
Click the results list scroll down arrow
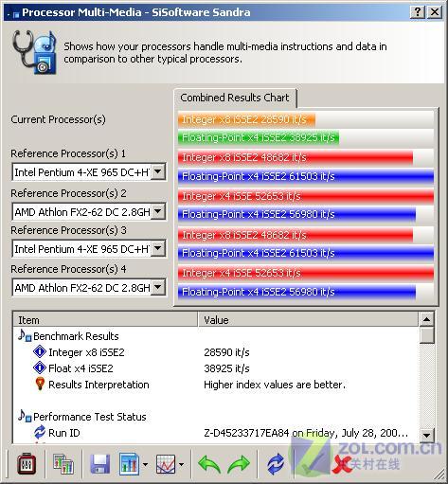pyautogui.click(x=426, y=436)
